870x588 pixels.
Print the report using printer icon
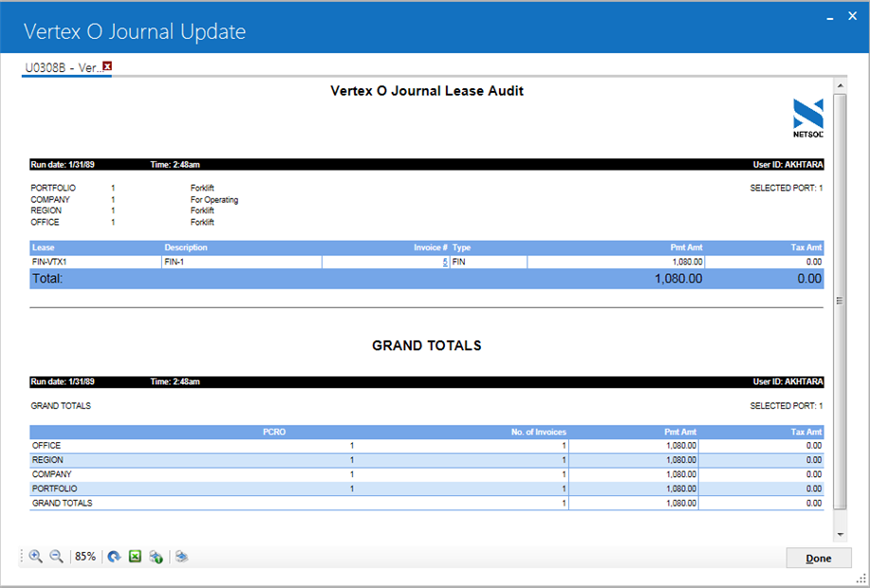(181, 557)
